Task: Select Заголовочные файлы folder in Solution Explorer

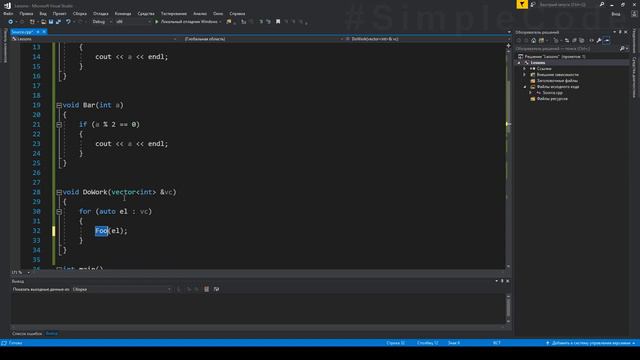Action: pyautogui.click(x=557, y=81)
